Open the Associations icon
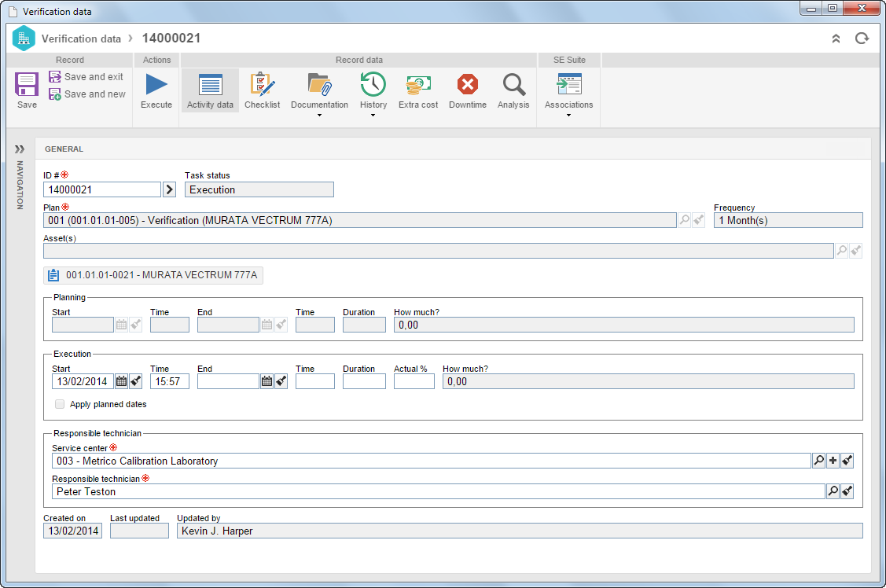The height and width of the screenshot is (588, 886). (569, 85)
